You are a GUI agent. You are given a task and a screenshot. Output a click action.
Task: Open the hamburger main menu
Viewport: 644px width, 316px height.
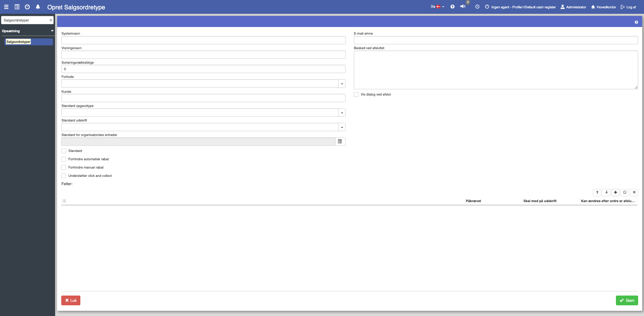6,7
